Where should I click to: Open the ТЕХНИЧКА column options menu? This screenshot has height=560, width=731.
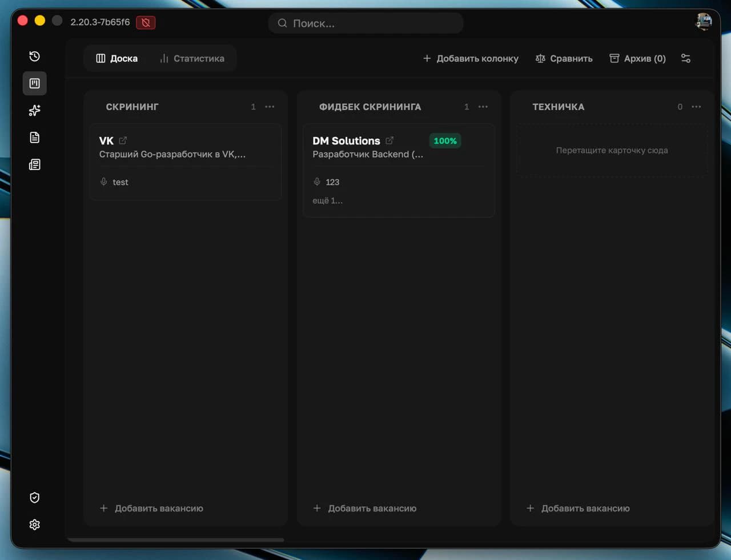coord(696,107)
